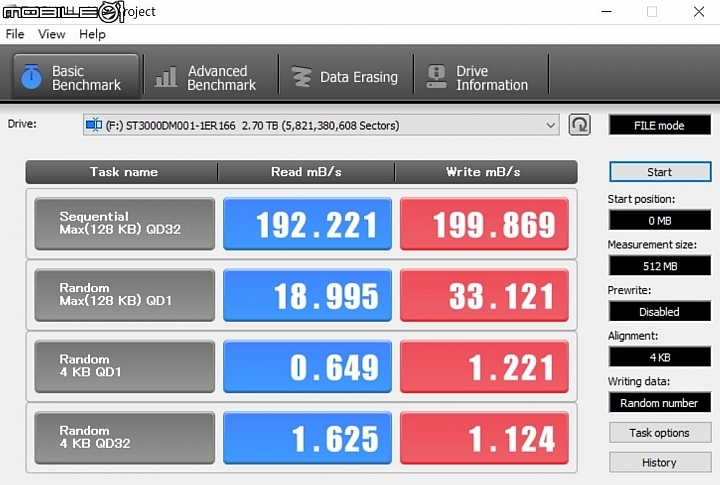Viewport: 720px width, 485px height.
Task: Click the Basic Benchmark stopwatch icon
Action: tap(31, 77)
